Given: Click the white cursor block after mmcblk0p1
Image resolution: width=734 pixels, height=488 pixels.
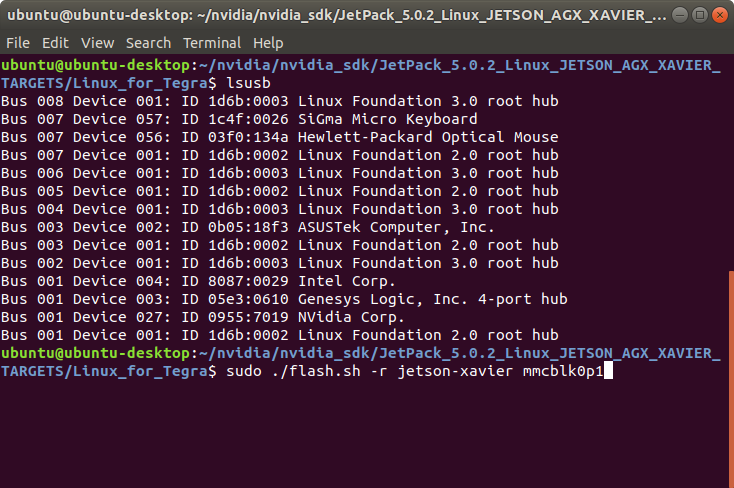Looking at the screenshot, I should [609, 371].
